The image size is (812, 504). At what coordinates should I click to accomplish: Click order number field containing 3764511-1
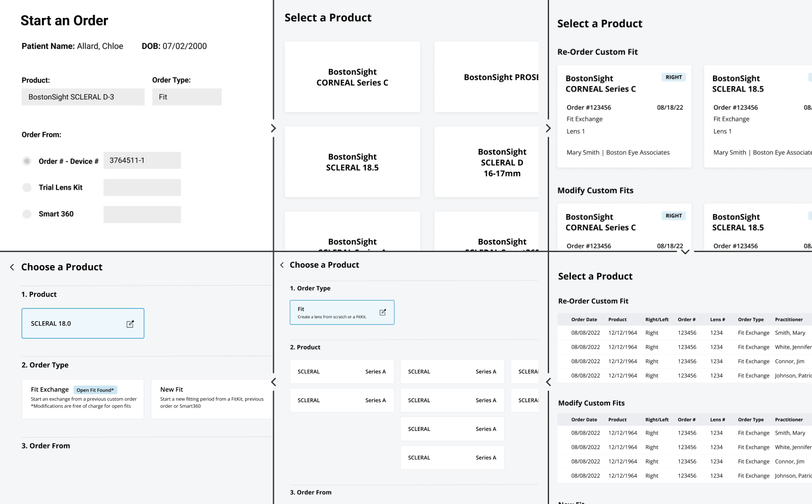click(142, 160)
